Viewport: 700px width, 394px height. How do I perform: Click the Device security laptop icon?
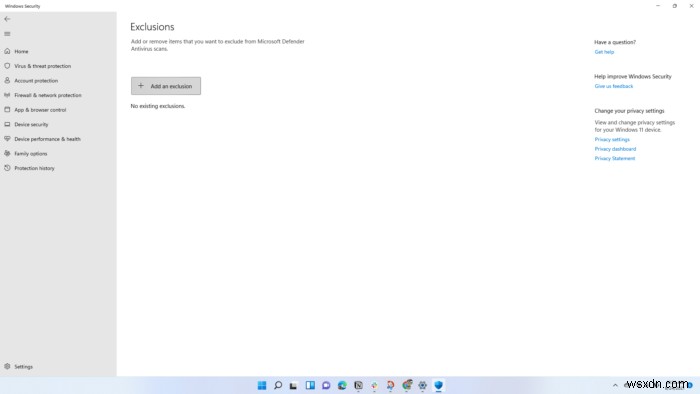[x=7, y=124]
